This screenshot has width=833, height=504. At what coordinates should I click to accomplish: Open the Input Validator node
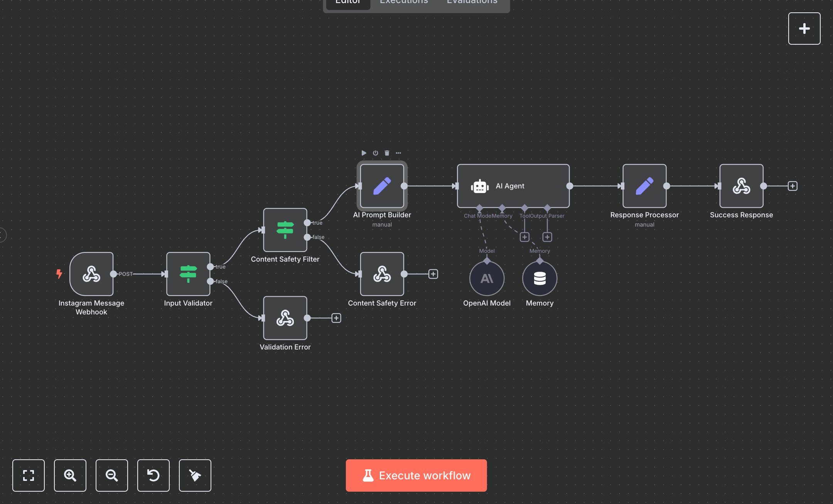pos(188,274)
